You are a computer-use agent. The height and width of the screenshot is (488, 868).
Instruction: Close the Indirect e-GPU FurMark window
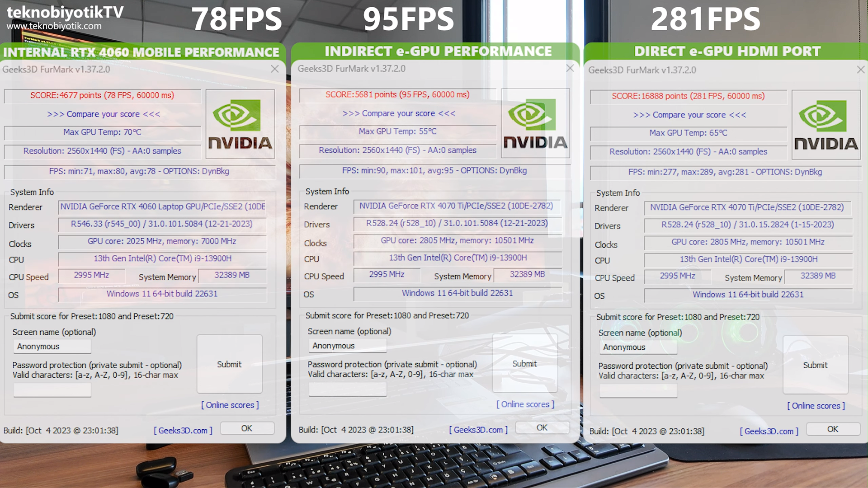570,68
